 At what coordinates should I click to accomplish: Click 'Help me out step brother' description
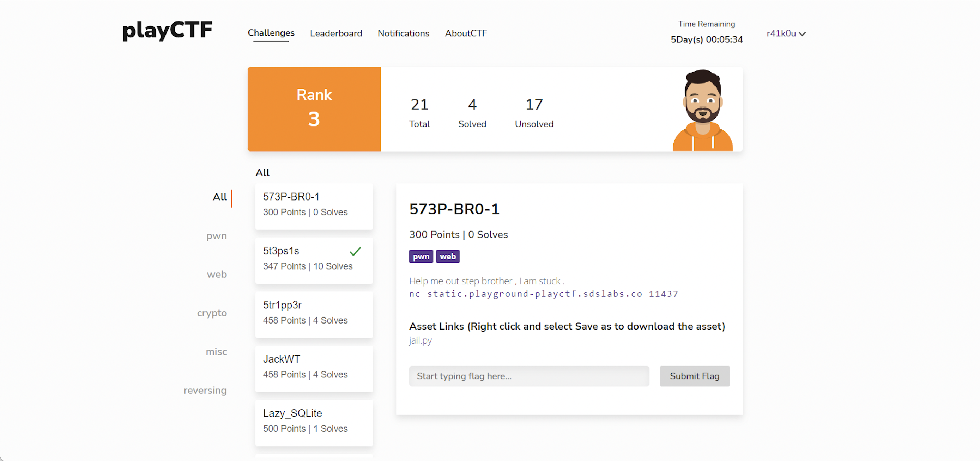(486, 281)
